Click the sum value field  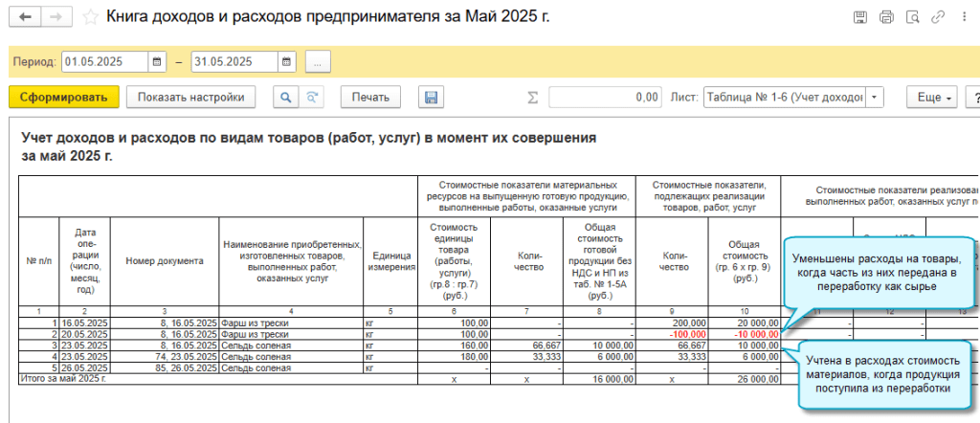point(605,97)
